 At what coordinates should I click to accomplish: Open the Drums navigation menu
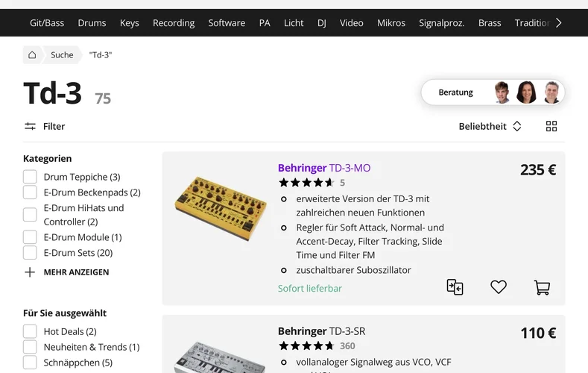click(x=92, y=23)
